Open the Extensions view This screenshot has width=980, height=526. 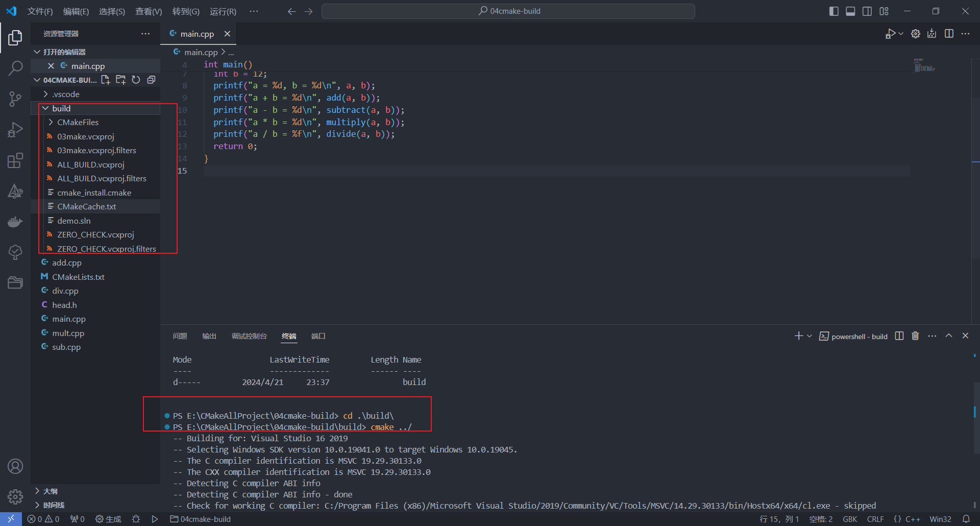[x=15, y=161]
